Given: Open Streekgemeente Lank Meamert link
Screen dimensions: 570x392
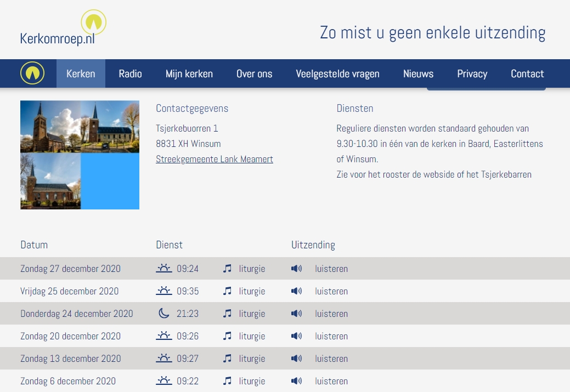Looking at the screenshot, I should coord(215,159).
